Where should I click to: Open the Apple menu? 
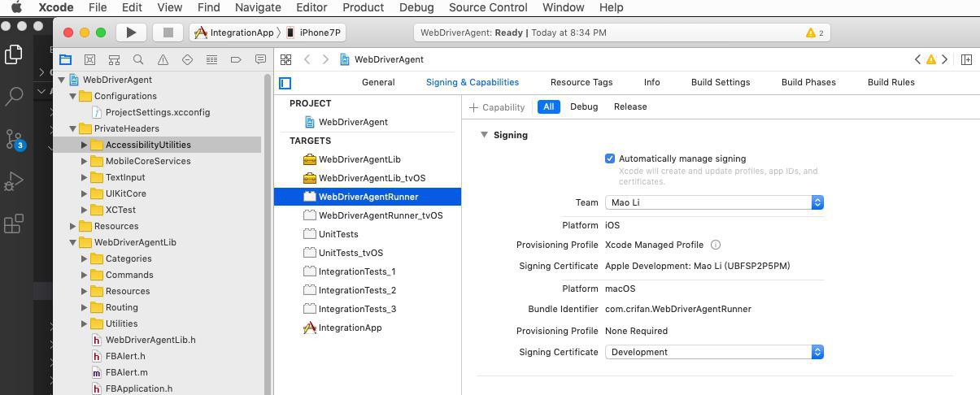click(x=16, y=7)
